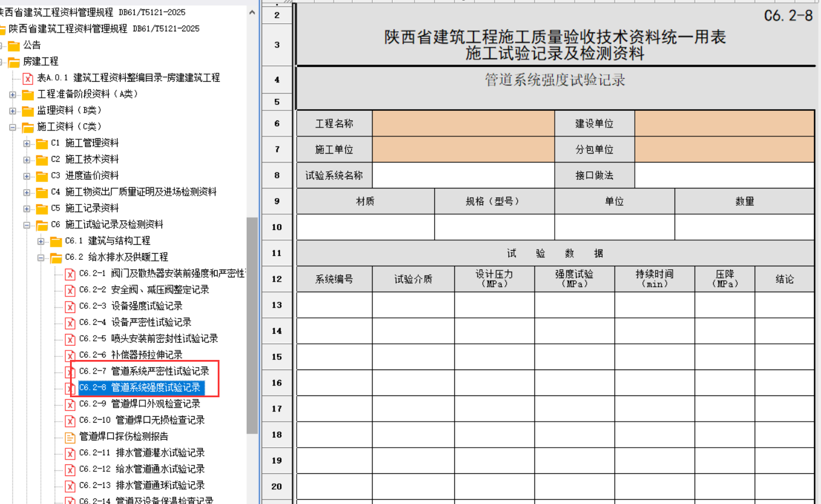The width and height of the screenshot is (821, 504).
Task: Click the 试验系统名称 blank input cell
Action: (x=463, y=175)
